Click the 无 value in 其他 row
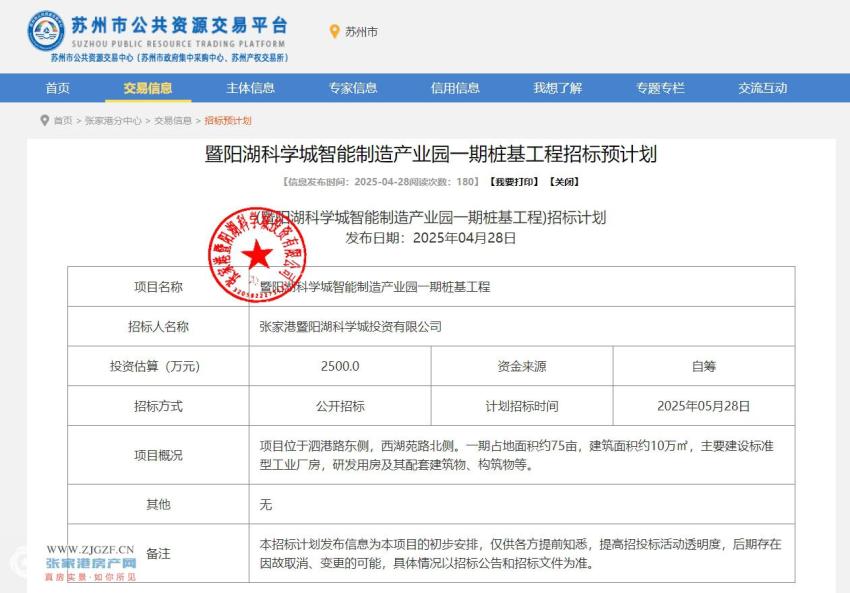Screen dimensions: 850x593 coord(266,505)
